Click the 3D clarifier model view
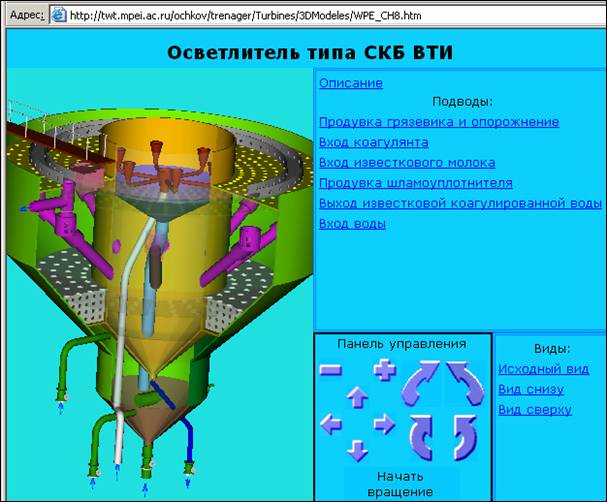607x502 pixels. tap(159, 284)
